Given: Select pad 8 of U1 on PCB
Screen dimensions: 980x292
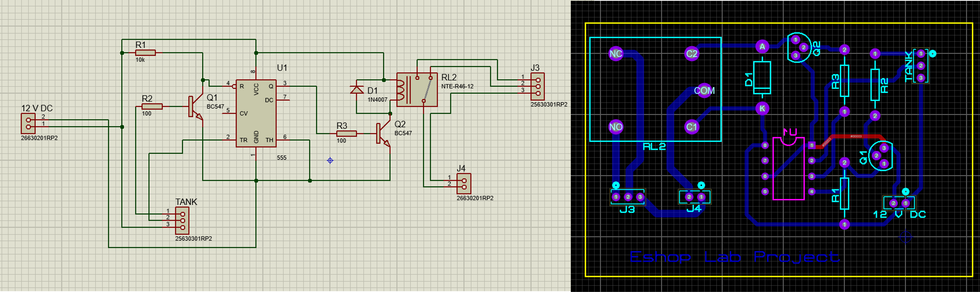Looking at the screenshot, I should tap(765, 145).
